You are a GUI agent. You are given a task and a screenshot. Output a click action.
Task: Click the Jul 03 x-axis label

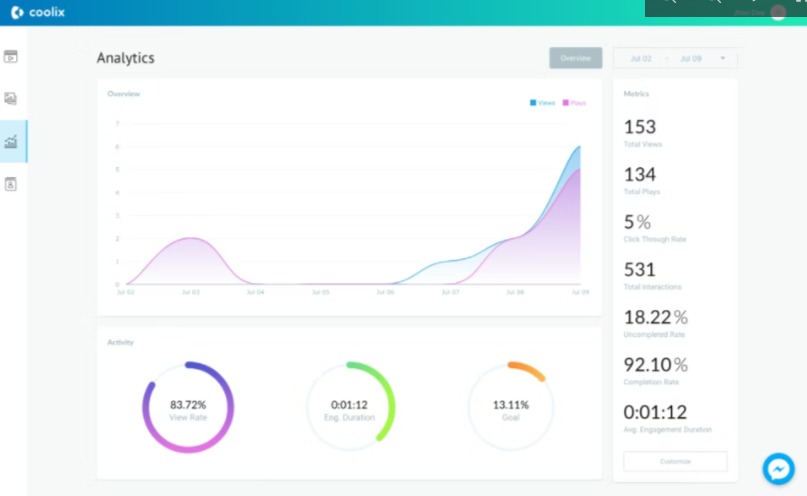pos(190,292)
